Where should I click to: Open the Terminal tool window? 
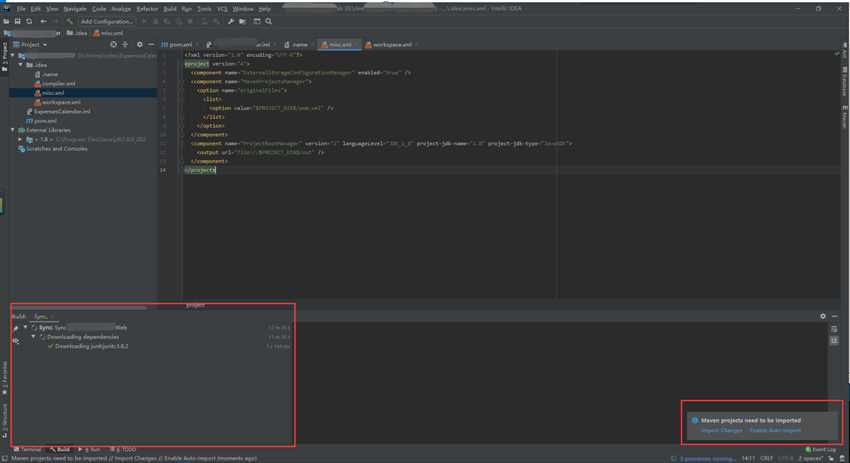(x=28, y=449)
